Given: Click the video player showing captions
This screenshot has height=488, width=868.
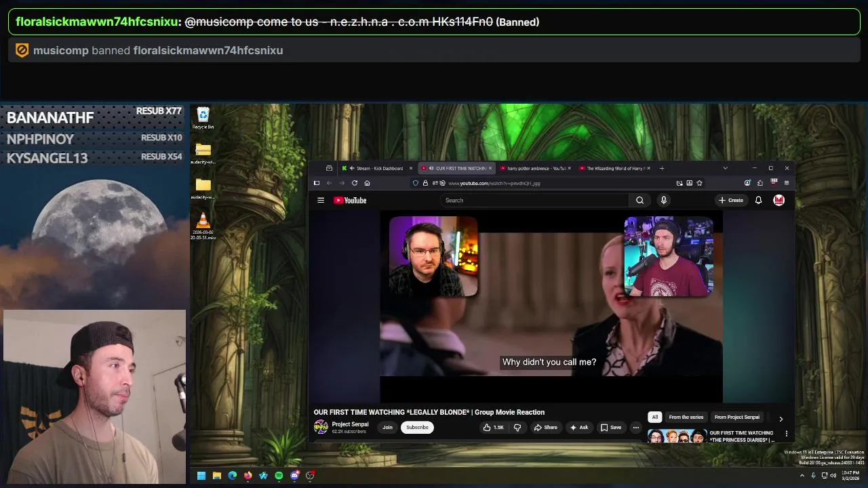Looking at the screenshot, I should (551, 308).
